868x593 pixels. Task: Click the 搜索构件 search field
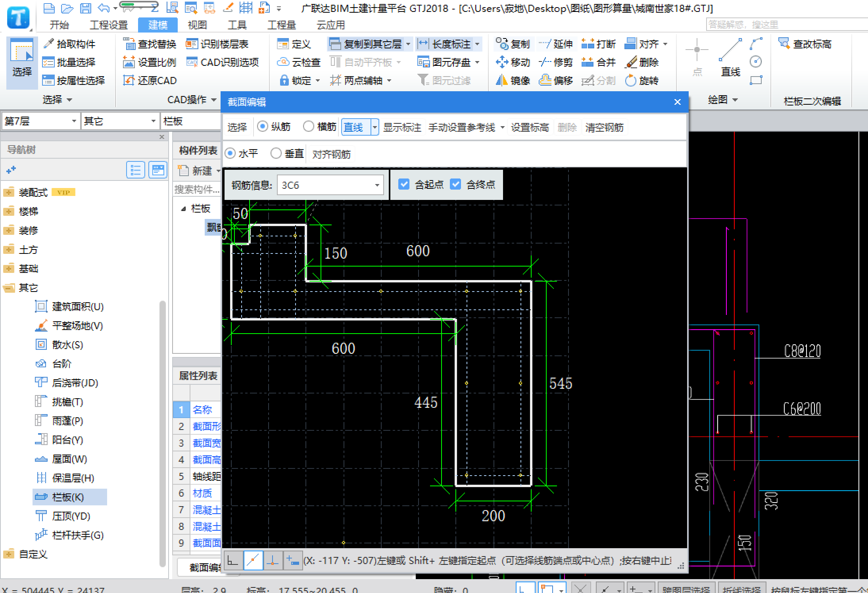(197, 189)
